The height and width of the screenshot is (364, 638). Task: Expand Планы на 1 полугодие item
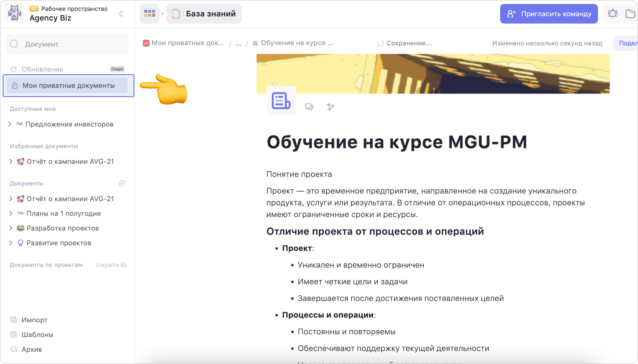(x=10, y=213)
